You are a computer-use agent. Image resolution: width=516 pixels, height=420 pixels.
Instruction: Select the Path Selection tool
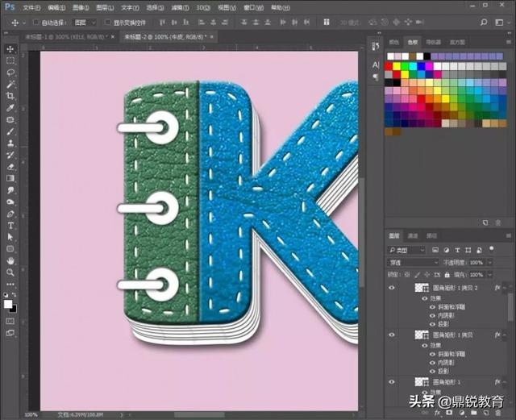coord(10,237)
